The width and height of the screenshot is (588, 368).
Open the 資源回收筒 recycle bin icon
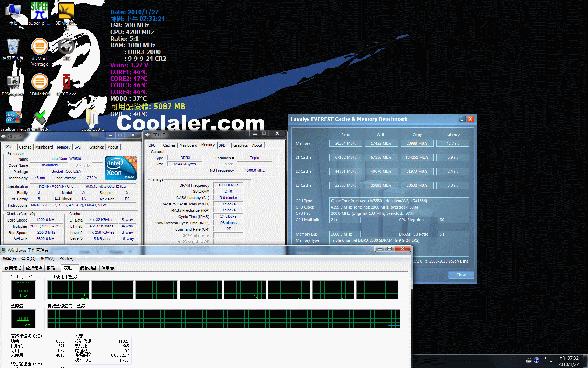tap(13, 49)
